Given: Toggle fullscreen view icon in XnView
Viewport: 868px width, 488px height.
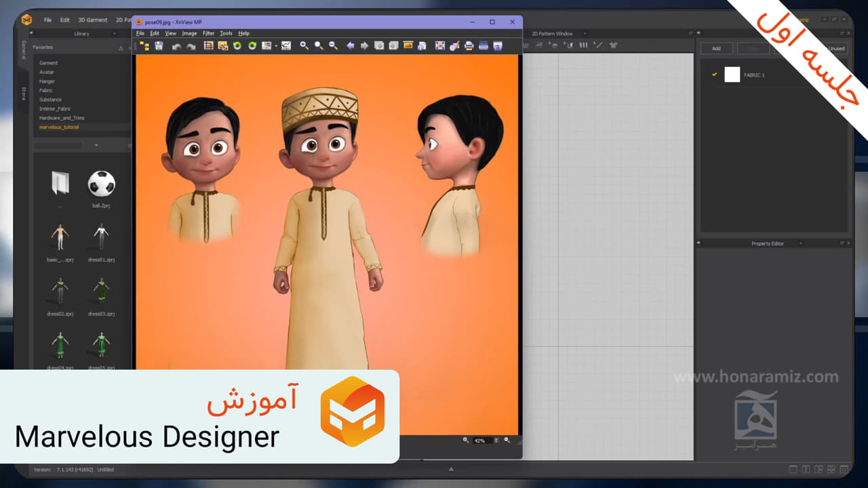Looking at the screenshot, I should [440, 45].
